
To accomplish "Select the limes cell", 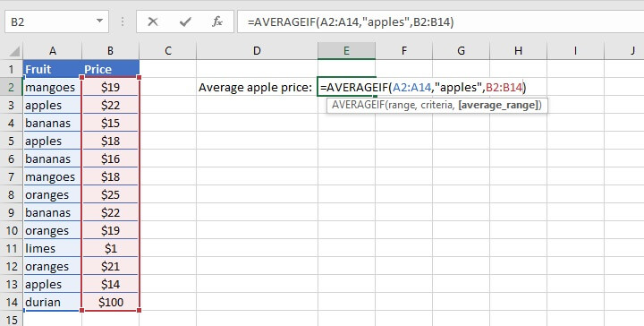I will coord(53,248).
